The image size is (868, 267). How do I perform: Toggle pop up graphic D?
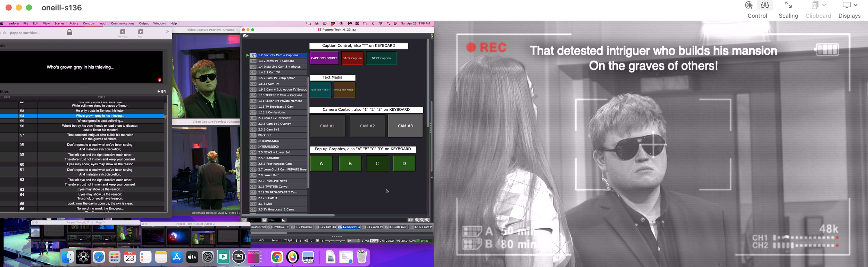[404, 163]
